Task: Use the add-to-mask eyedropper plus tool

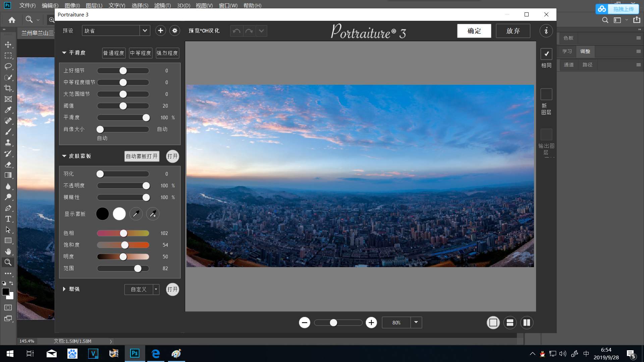Action: 153,214
